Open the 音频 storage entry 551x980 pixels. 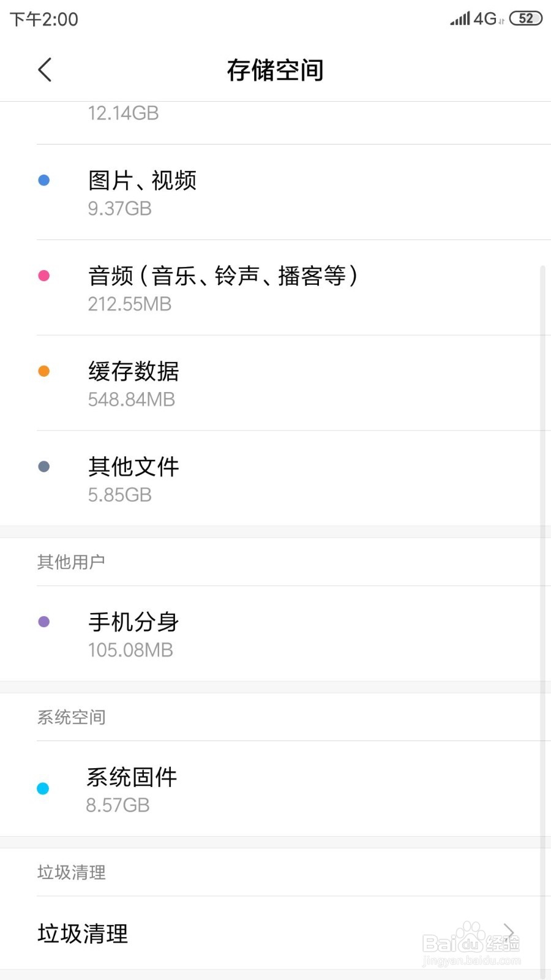[x=275, y=288]
